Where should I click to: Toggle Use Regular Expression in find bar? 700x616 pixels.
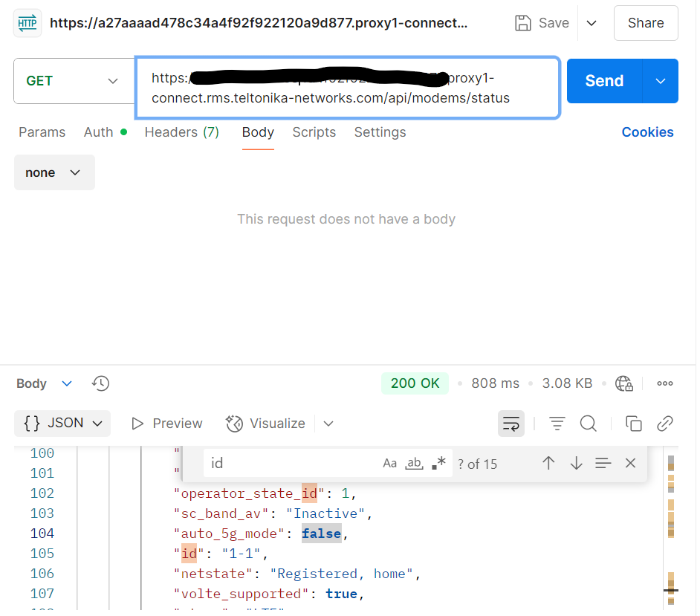coord(439,464)
